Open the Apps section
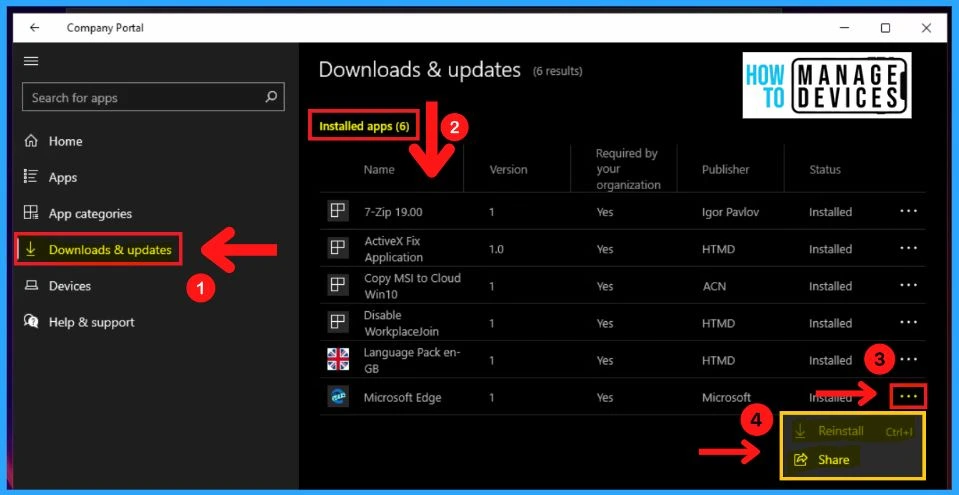 pos(63,177)
